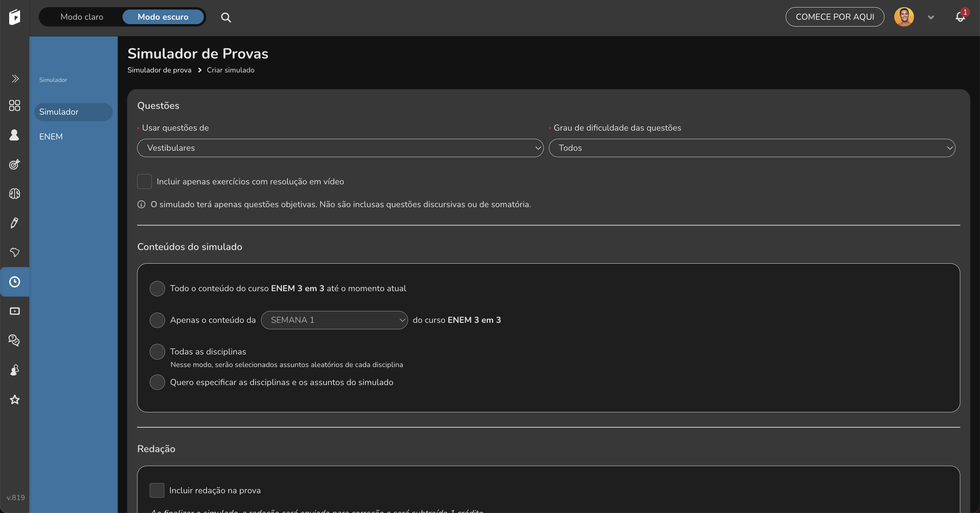
Task: Click the Nesse modo, serão selecionados note
Action: (x=287, y=365)
